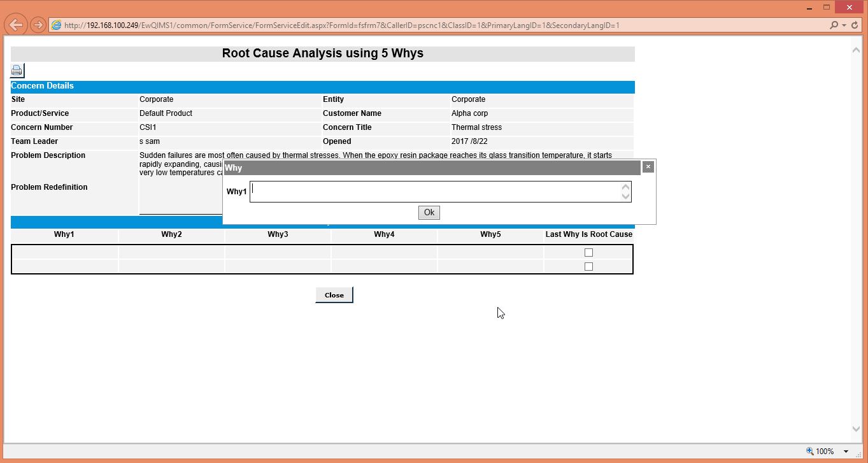This screenshot has height=463, width=868.
Task: Click the Last Why Is Root Cause header
Action: click(x=589, y=234)
